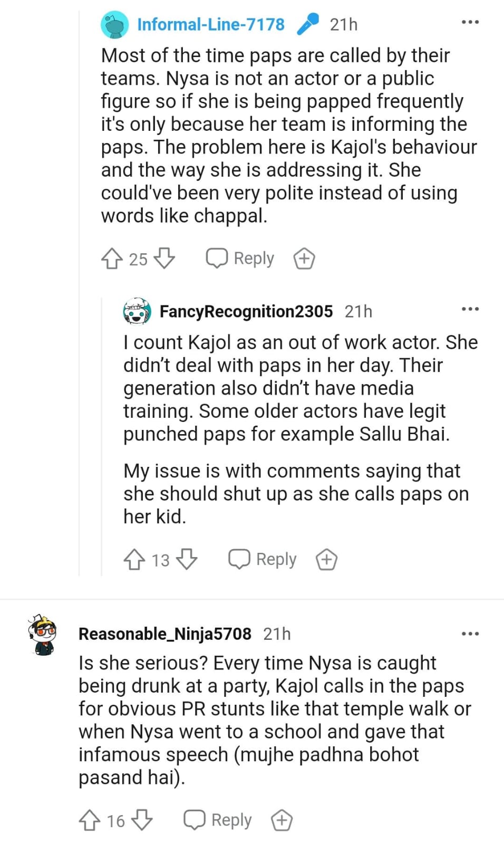Reply to FancyRecognition2305's comment

pos(263,559)
